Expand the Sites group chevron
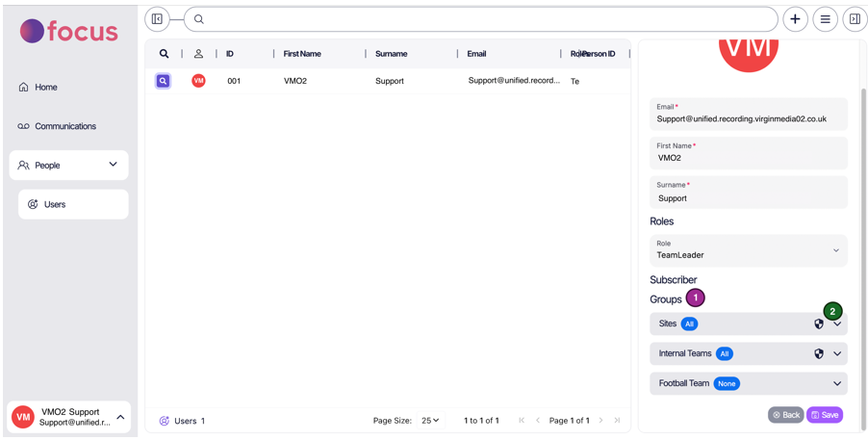 [837, 324]
